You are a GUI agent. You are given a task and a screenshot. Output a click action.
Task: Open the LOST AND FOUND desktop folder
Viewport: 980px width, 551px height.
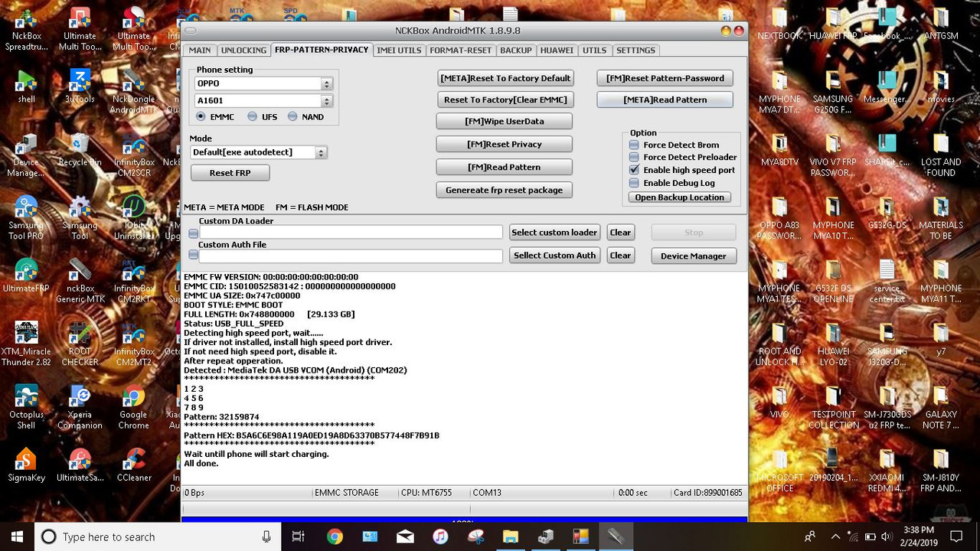tap(941, 155)
